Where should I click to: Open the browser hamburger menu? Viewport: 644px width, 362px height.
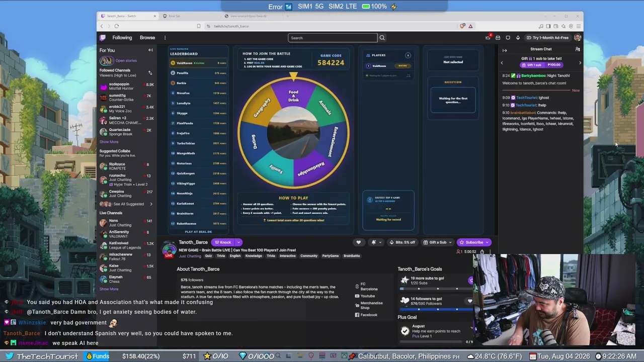pos(579,26)
